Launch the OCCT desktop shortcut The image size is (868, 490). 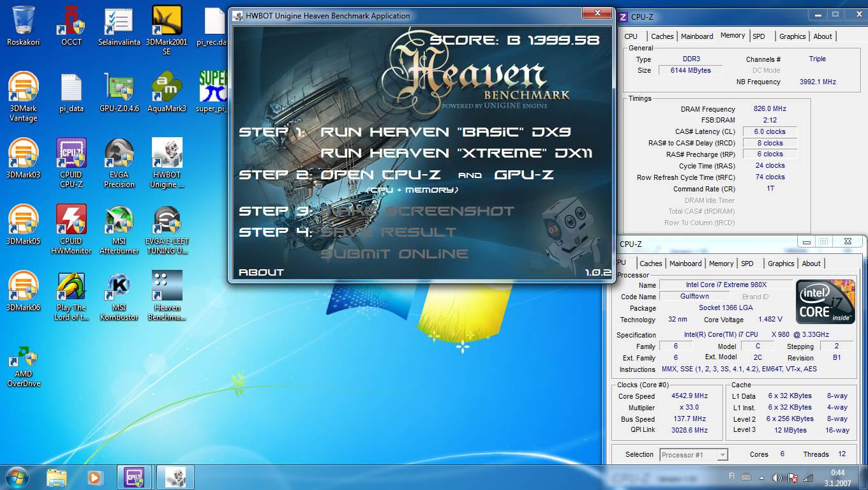[71, 26]
